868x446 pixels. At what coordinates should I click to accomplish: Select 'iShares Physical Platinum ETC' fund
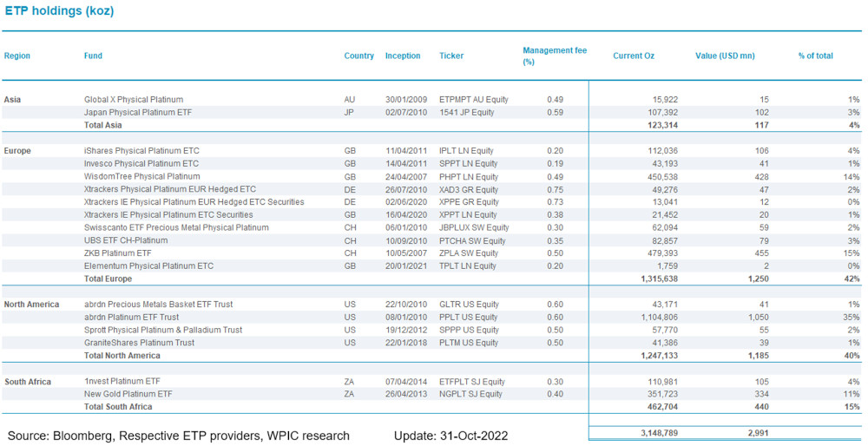pos(141,150)
